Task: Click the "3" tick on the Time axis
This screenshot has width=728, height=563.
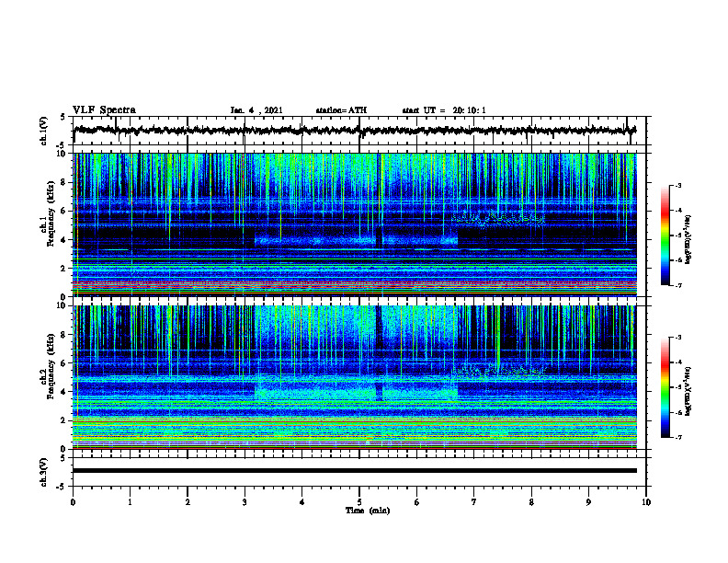Action: (245, 502)
